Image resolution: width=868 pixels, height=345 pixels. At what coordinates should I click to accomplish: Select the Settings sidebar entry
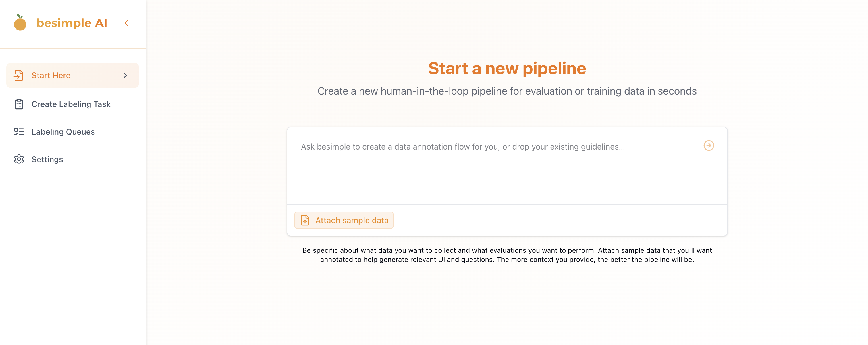[47, 159]
